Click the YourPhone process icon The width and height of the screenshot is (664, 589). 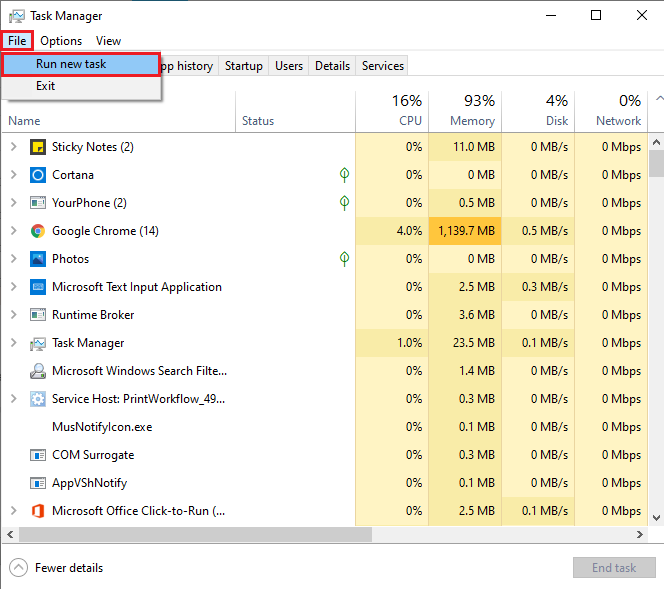coord(38,203)
